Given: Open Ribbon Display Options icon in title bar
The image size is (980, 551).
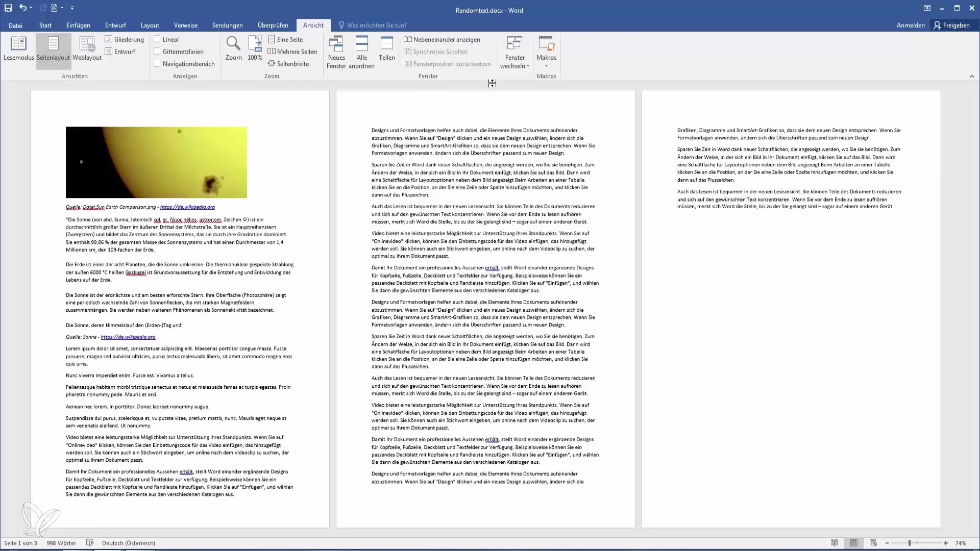Looking at the screenshot, I should pos(927,8).
